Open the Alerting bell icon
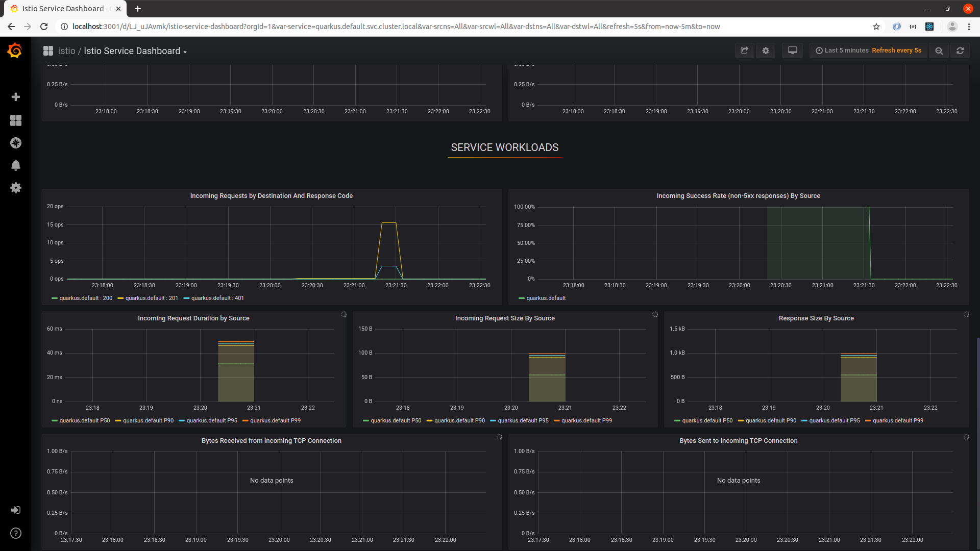The height and width of the screenshot is (551, 980). [16, 165]
